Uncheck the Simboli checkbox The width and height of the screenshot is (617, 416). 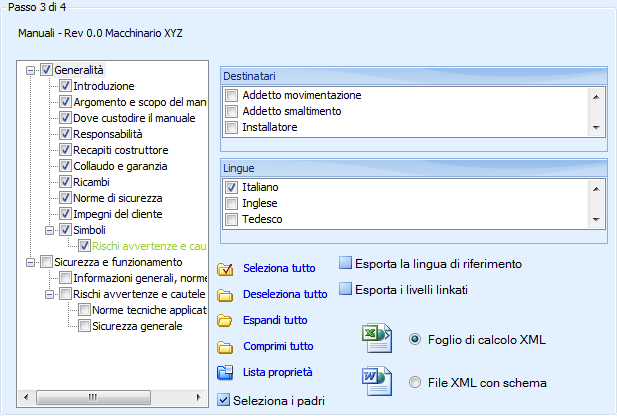[65, 230]
